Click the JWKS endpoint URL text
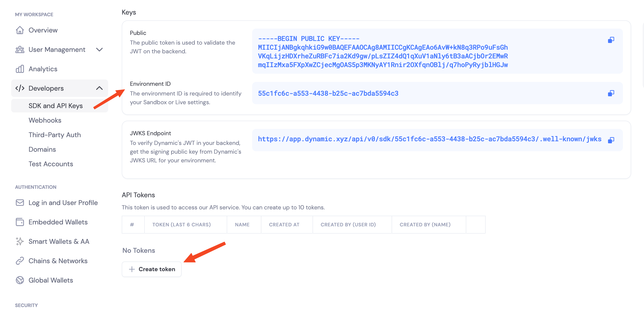This screenshot has height=316, width=644. pyautogui.click(x=429, y=139)
